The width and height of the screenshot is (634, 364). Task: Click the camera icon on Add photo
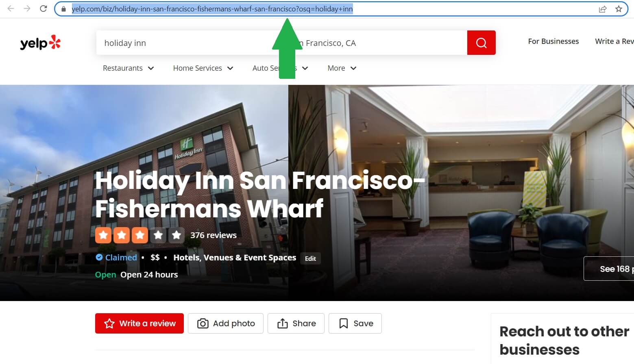click(x=203, y=323)
